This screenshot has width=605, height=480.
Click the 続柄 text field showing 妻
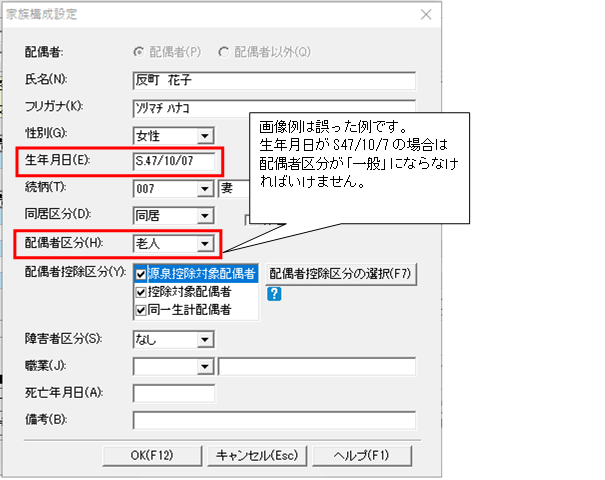[x=234, y=189]
